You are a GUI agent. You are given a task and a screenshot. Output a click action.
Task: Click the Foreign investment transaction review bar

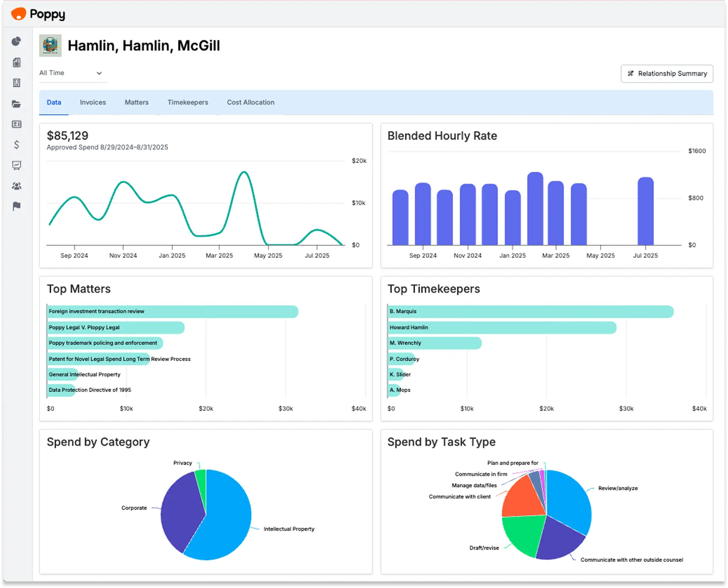[173, 311]
